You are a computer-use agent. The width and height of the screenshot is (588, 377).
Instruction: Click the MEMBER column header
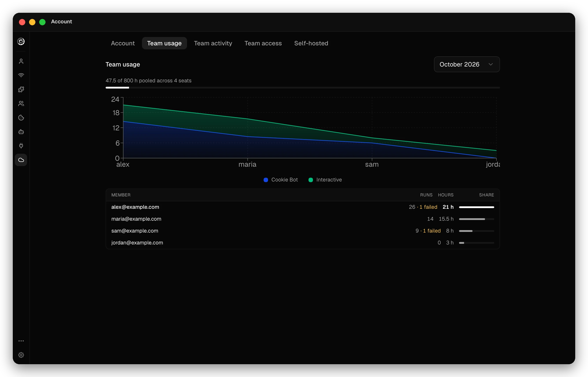121,195
